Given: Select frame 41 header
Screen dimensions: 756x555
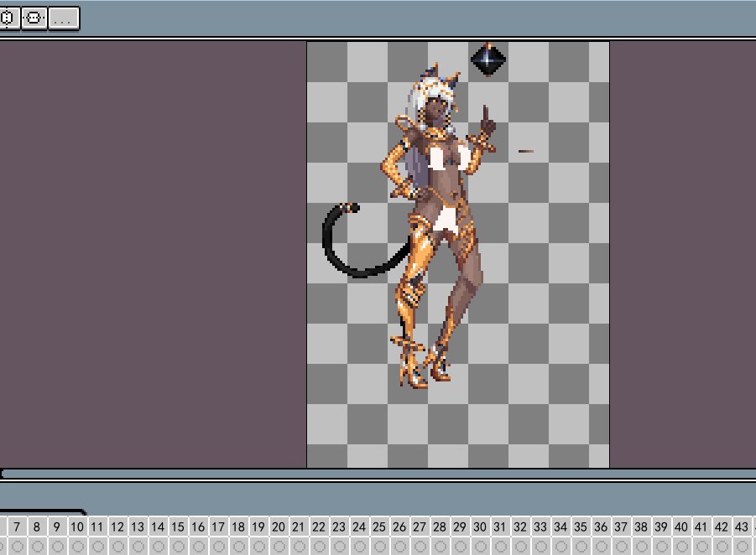Looking at the screenshot, I should click(701, 526).
